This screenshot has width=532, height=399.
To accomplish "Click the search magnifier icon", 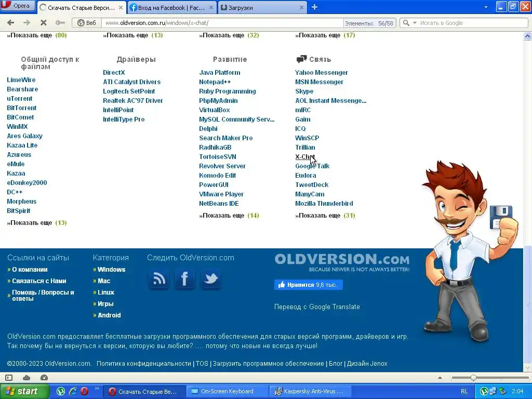I will (406, 23).
